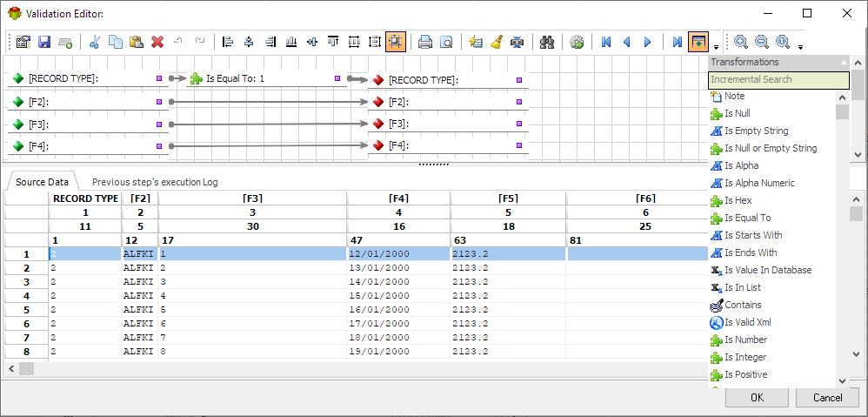
Task: Click the Zoom In magnifier icon
Action: (x=741, y=42)
